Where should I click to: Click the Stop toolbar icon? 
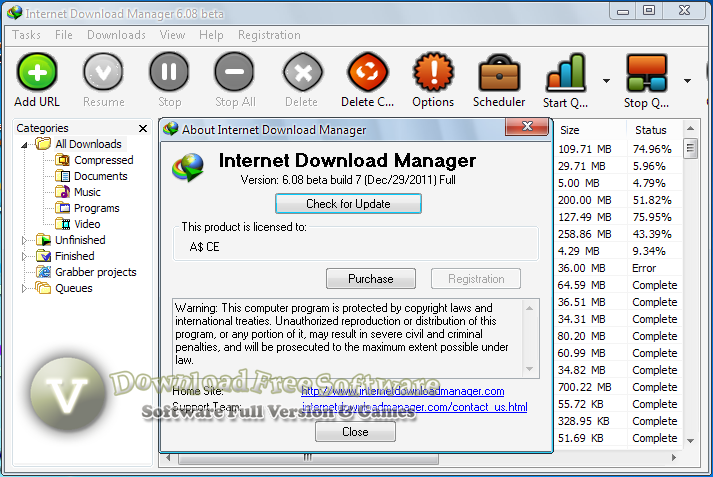coord(169,73)
